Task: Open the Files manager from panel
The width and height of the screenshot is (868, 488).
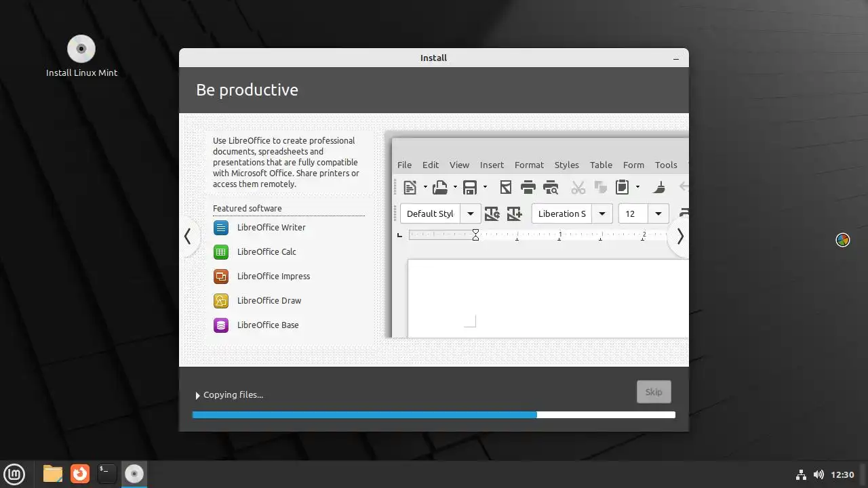Action: click(53, 474)
